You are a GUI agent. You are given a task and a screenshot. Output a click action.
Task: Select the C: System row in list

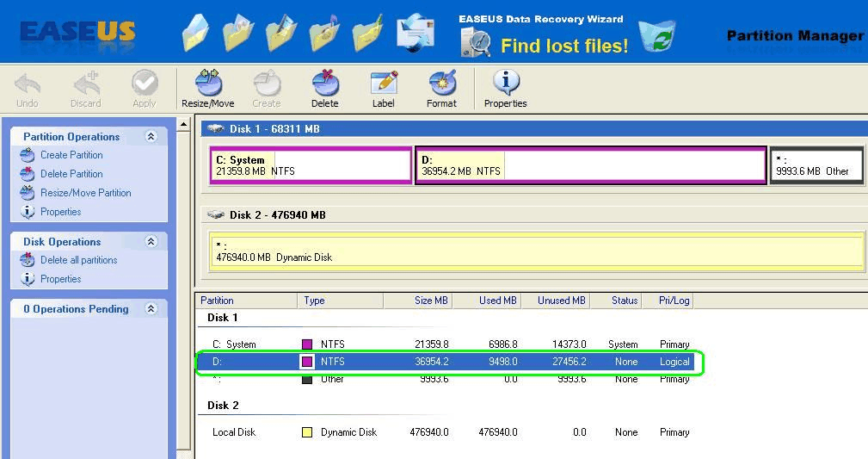coord(446,344)
